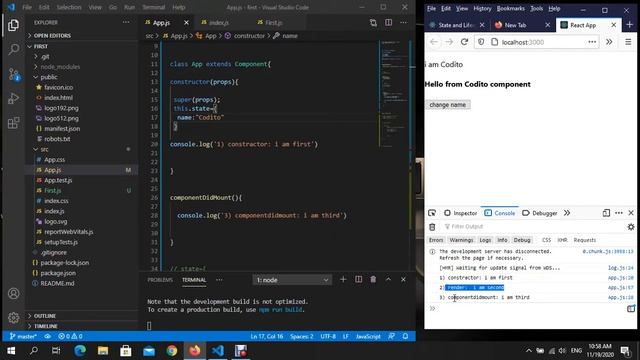The image size is (640, 360).
Task: Open the Run and Debug view
Action: [13, 98]
